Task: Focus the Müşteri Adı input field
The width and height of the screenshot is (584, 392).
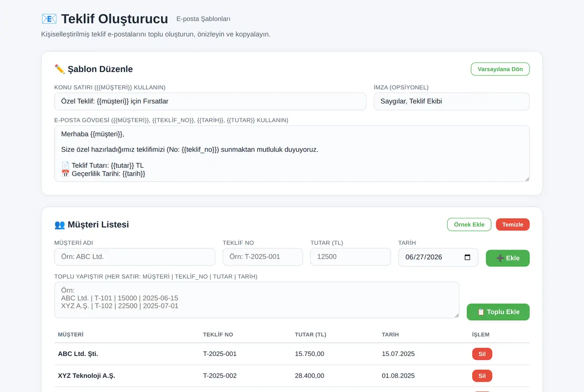Action: (135, 257)
